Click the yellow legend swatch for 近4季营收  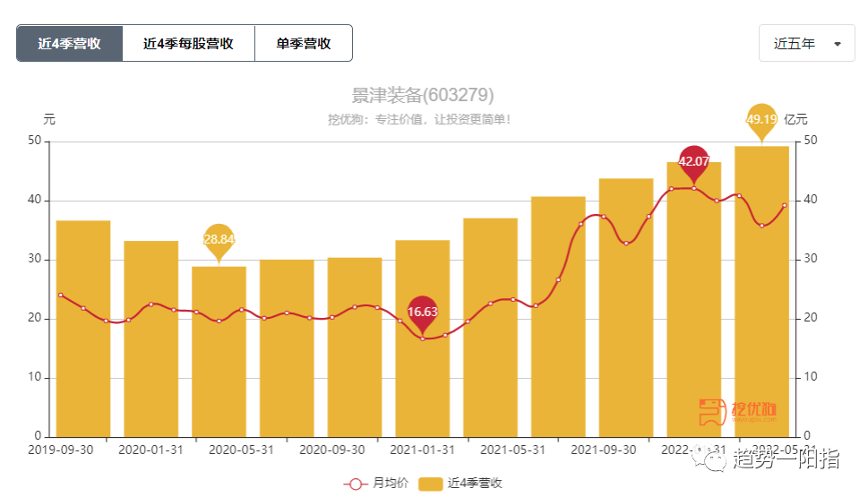[430, 484]
